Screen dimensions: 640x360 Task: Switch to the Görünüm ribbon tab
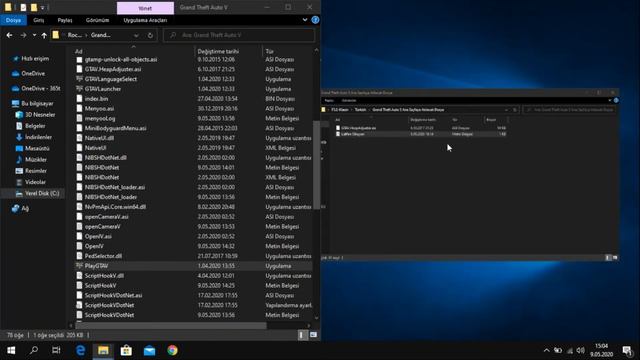point(97,20)
